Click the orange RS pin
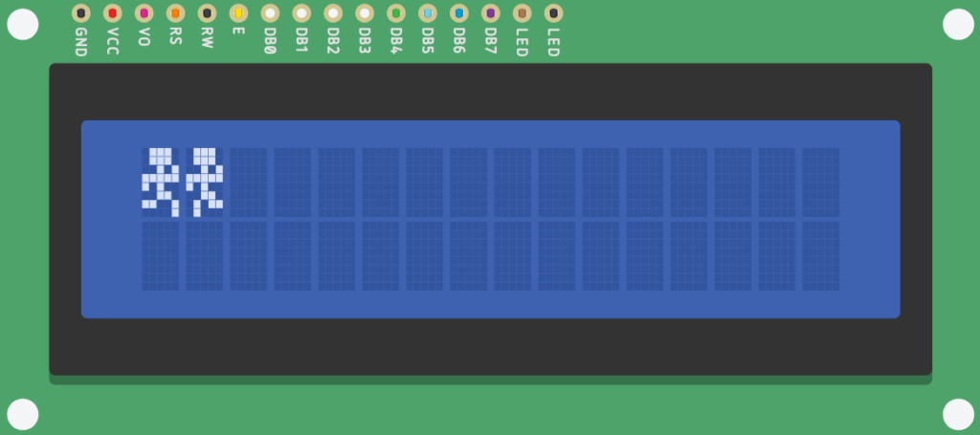 tap(176, 13)
